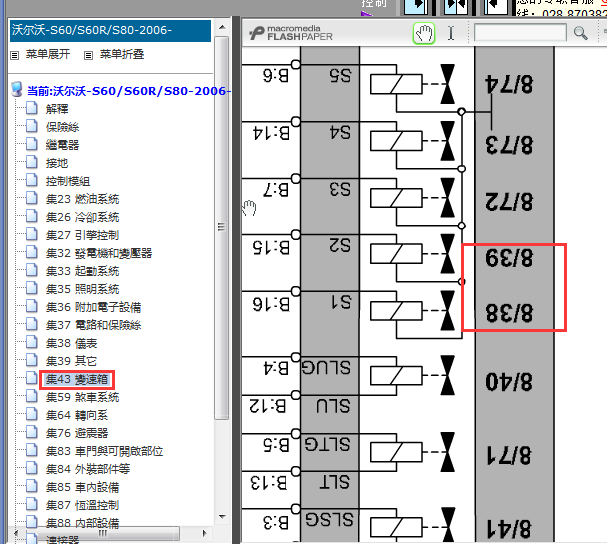Click the 菜单折叠 collapse menu button
This screenshot has width=607, height=544.
pyautogui.click(x=122, y=54)
